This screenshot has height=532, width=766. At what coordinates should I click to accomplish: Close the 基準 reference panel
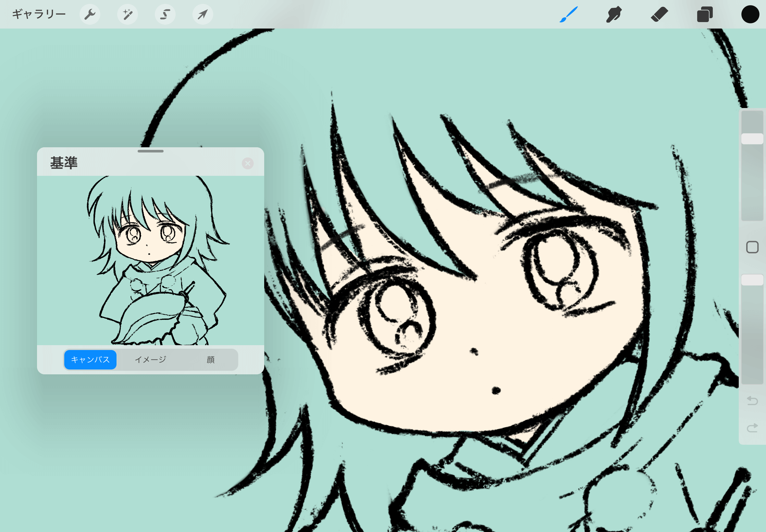click(x=247, y=163)
